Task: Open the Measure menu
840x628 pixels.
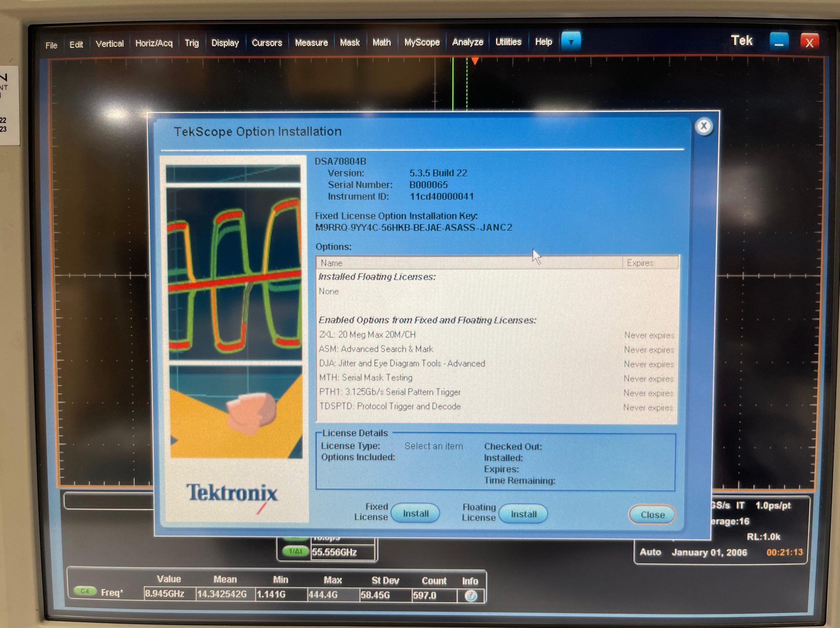Action: point(311,43)
